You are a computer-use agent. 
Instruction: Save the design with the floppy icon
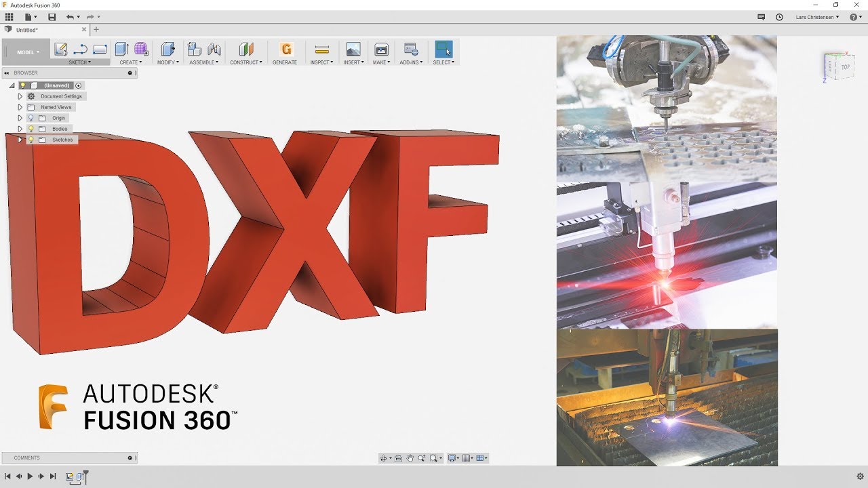(52, 17)
